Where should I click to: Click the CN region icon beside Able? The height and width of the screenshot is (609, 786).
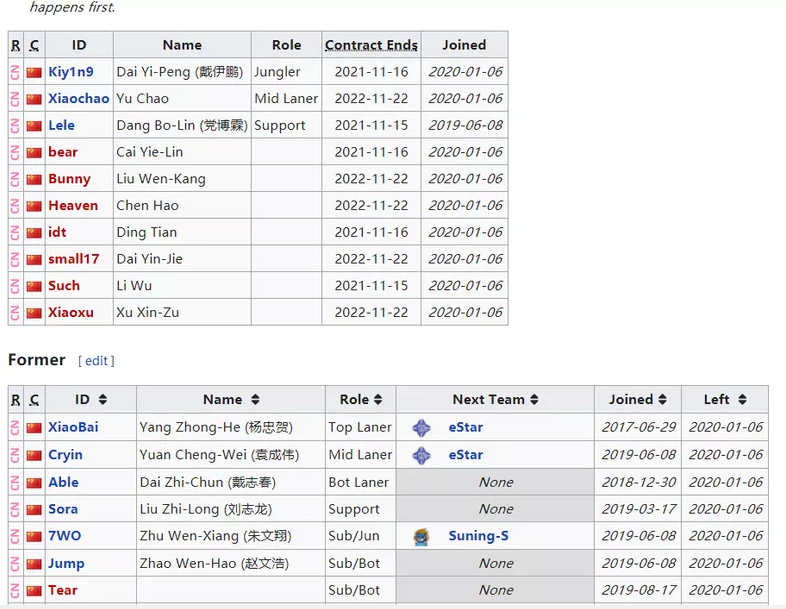pos(15,482)
